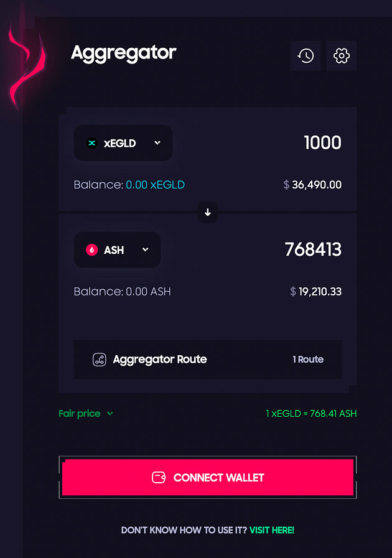
Task: Click the ASH token flame logo
Action: pyautogui.click(x=92, y=250)
